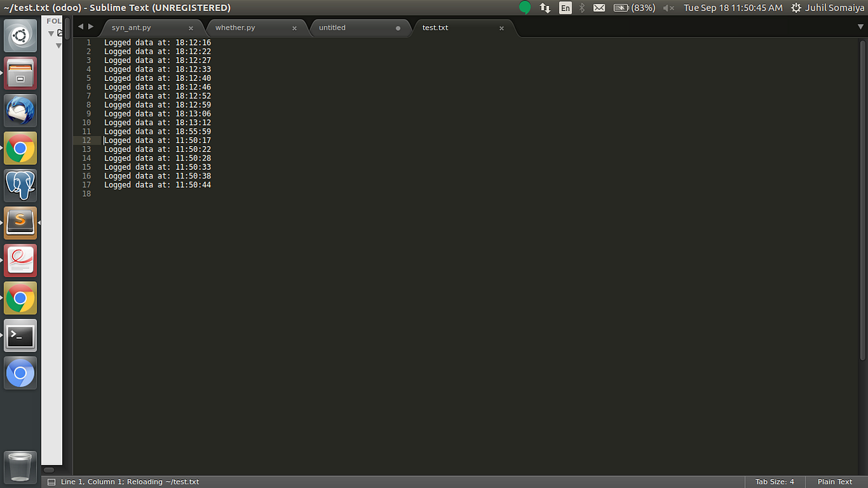Open the session gear menu icon
Viewport: 868px width, 488px height.
coord(796,8)
